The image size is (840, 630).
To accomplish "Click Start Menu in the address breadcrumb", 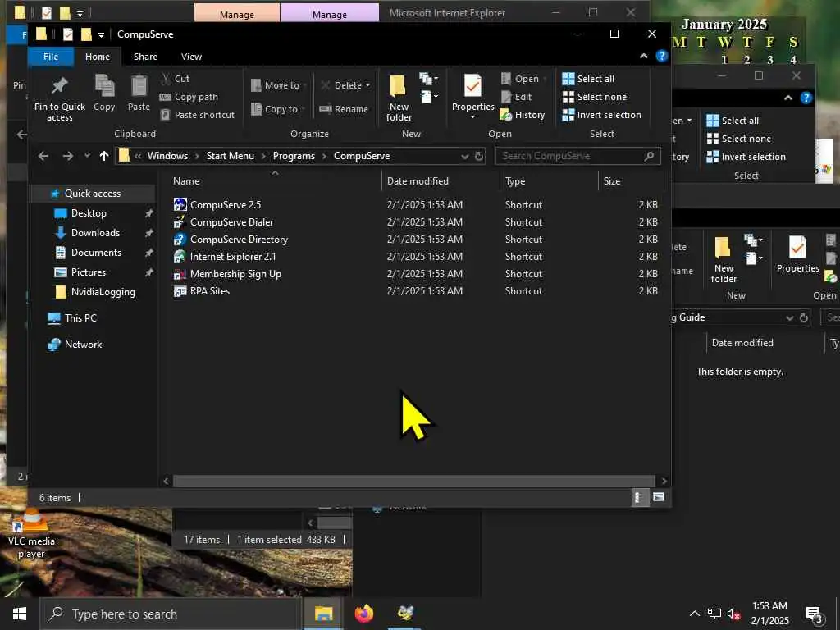I will pos(231,156).
